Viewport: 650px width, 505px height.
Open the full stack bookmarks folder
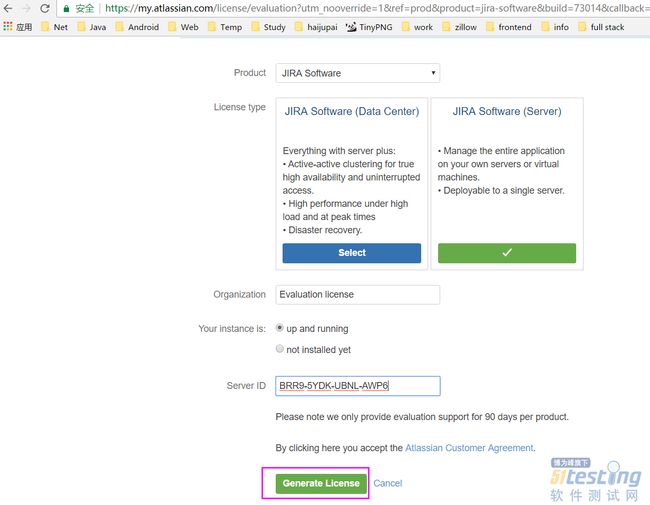[x=601, y=27]
